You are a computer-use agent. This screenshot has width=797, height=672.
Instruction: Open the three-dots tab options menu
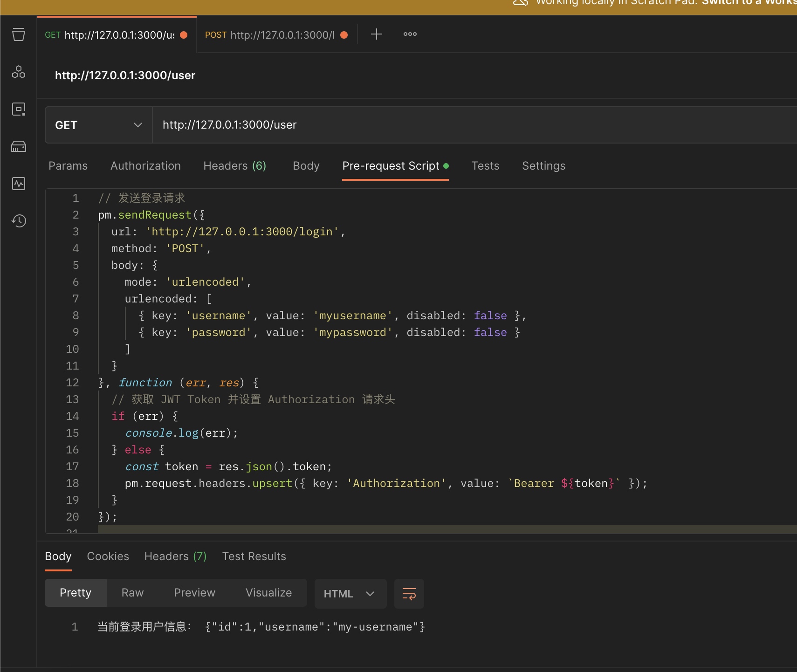click(x=410, y=34)
